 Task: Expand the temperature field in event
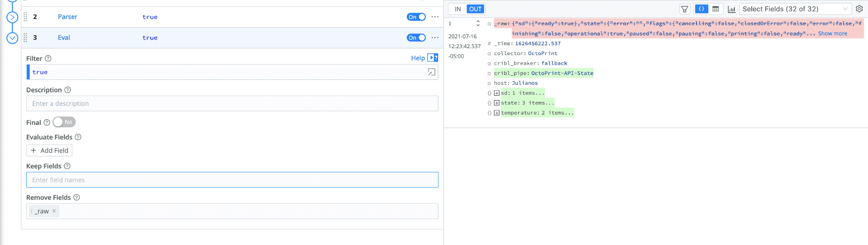(496, 113)
